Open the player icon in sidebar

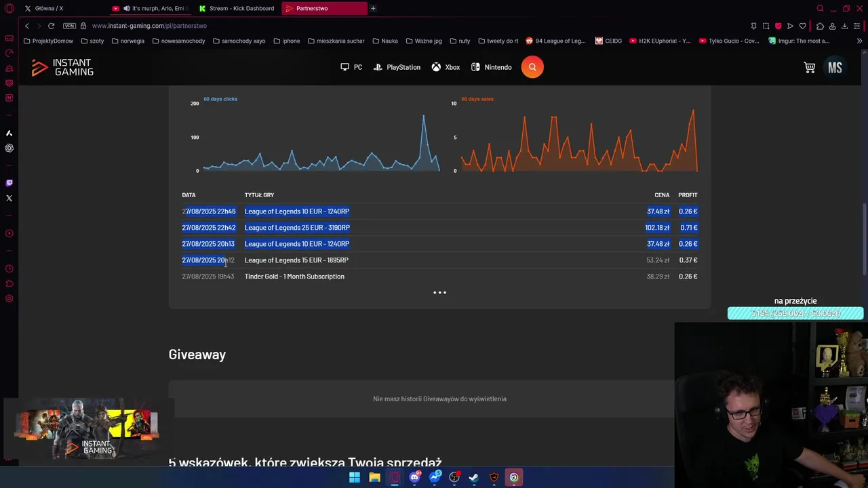click(9, 234)
